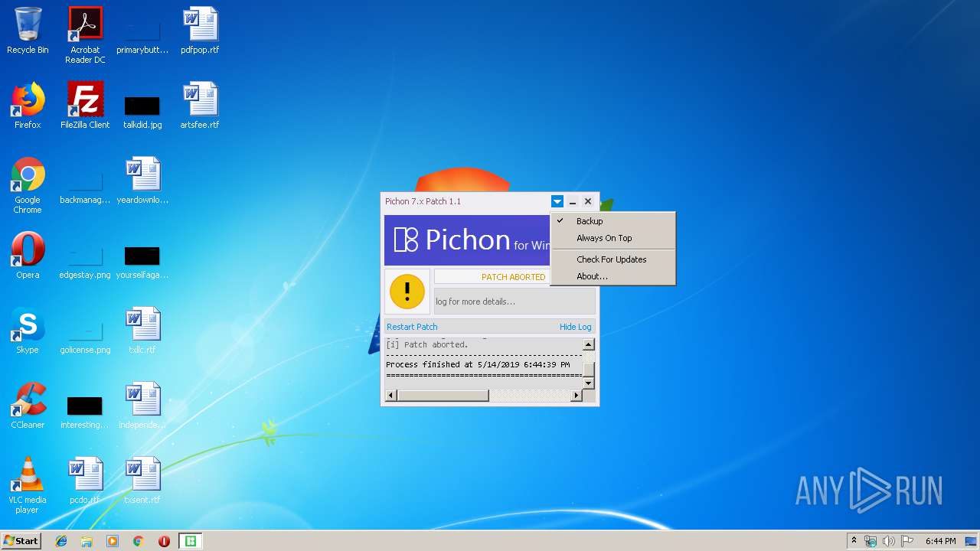
Task: Select the yourselfaga... desktop file
Action: tap(142, 261)
